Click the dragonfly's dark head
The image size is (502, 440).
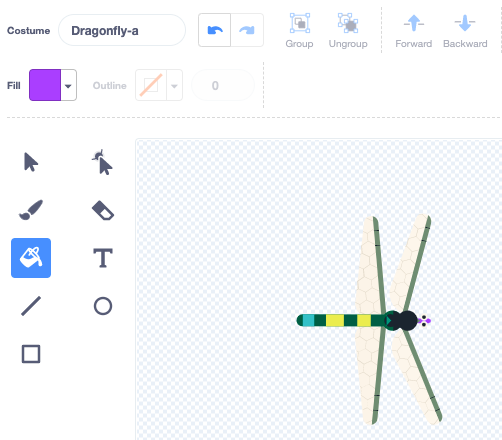(x=408, y=320)
